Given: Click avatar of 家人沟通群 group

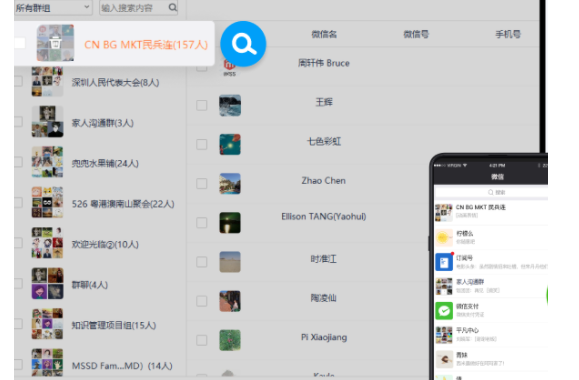Looking at the screenshot, I should [47, 121].
